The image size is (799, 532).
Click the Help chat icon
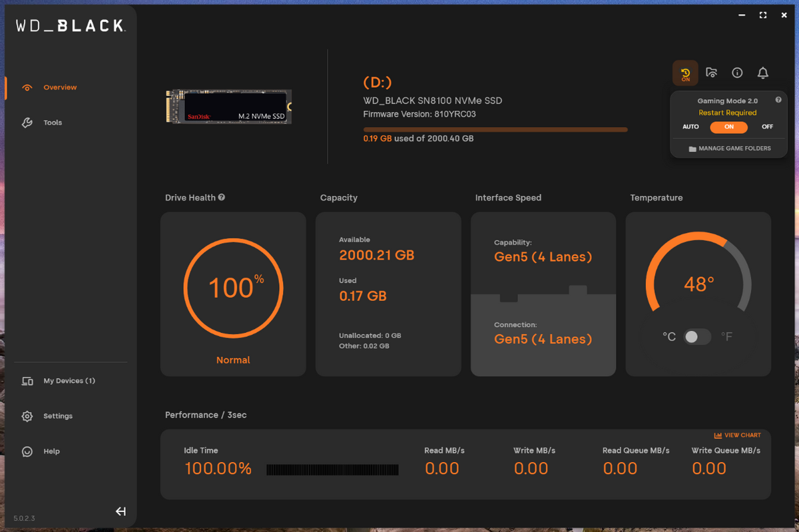27,451
